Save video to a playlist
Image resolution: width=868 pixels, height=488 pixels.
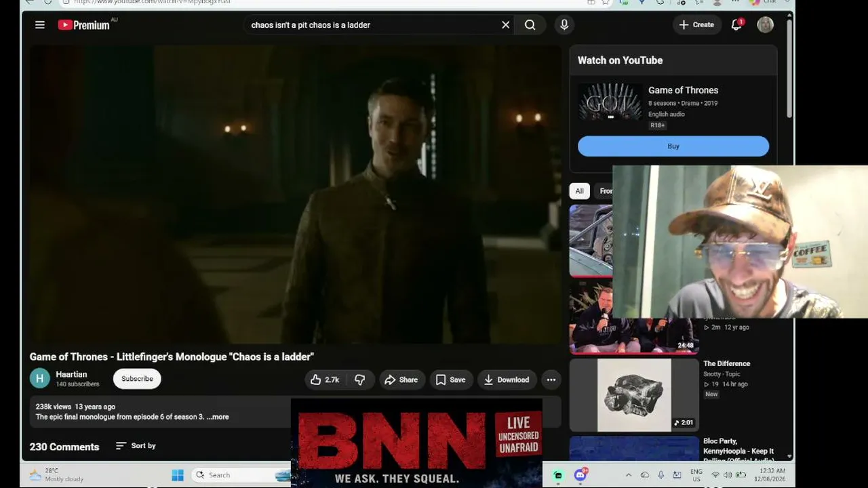[x=451, y=380]
